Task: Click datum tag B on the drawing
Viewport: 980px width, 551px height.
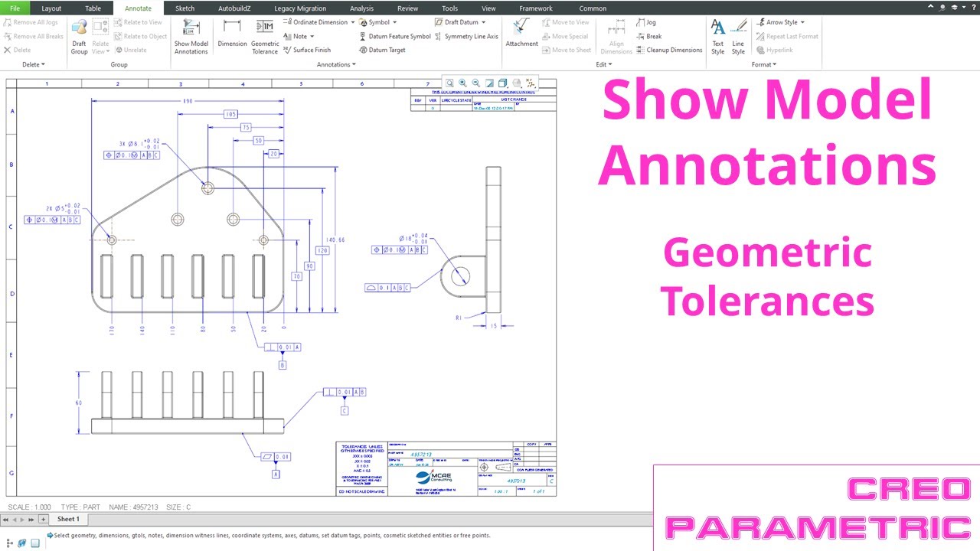Action: coord(283,366)
